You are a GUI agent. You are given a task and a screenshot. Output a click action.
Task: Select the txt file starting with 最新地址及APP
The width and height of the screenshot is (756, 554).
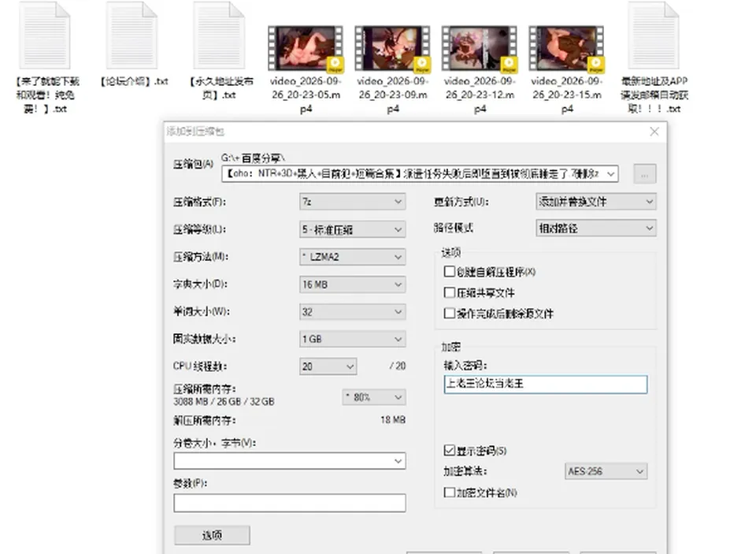[654, 35]
